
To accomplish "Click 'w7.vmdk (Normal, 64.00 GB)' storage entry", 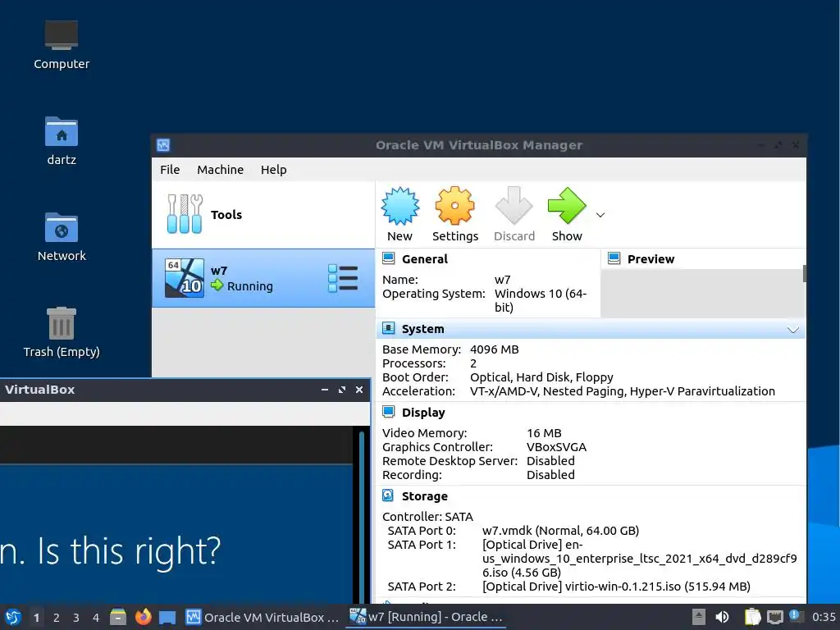I will pyautogui.click(x=560, y=531).
